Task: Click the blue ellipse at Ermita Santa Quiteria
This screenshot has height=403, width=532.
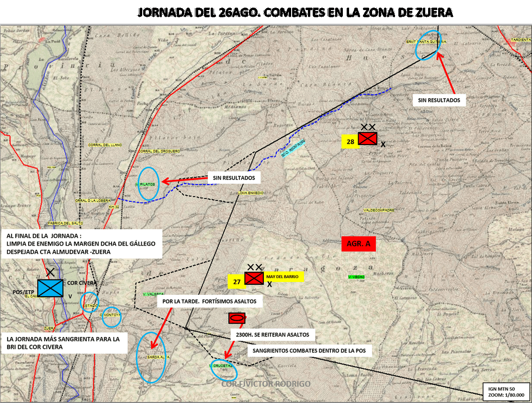Action: point(428,45)
